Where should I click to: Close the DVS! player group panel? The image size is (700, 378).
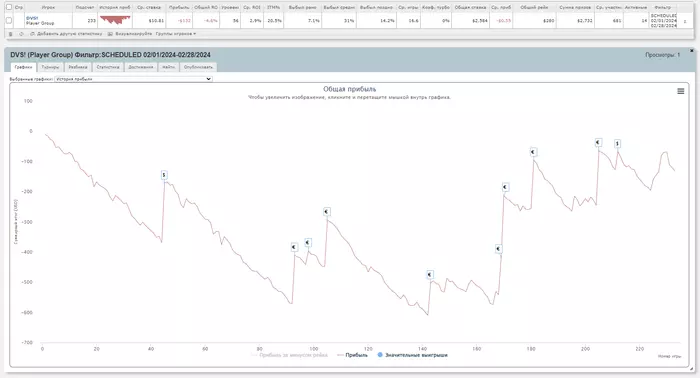pyautogui.click(x=692, y=51)
